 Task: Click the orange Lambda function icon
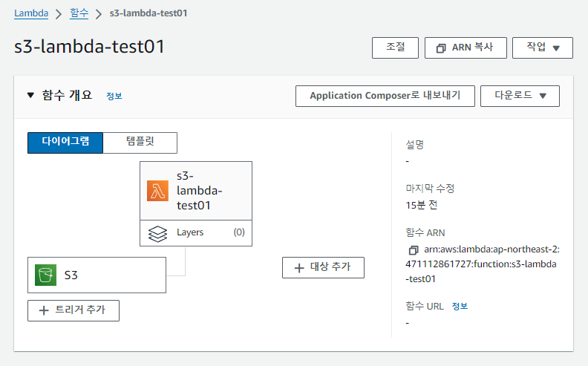click(x=158, y=191)
